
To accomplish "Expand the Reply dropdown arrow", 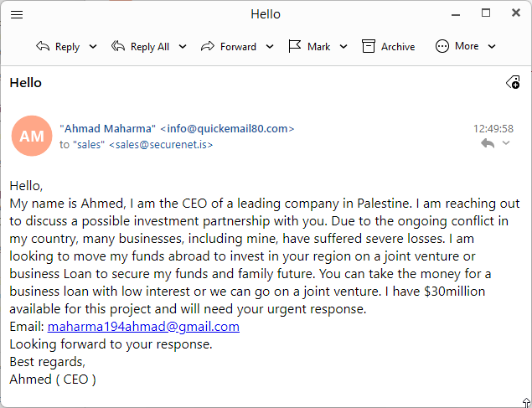I will click(93, 46).
